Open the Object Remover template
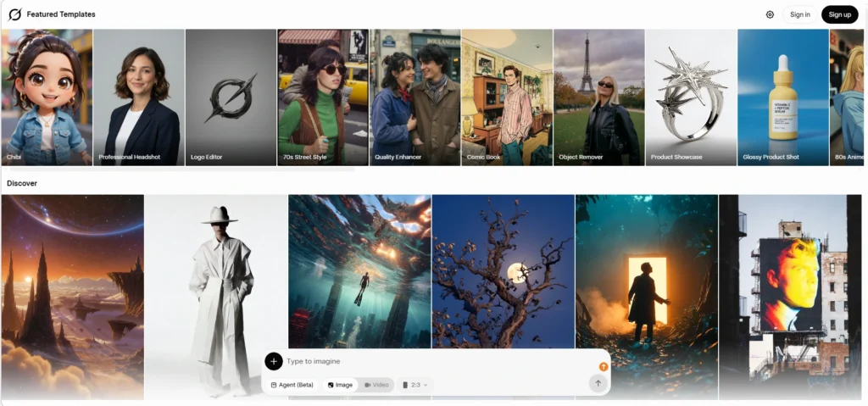 pyautogui.click(x=599, y=97)
